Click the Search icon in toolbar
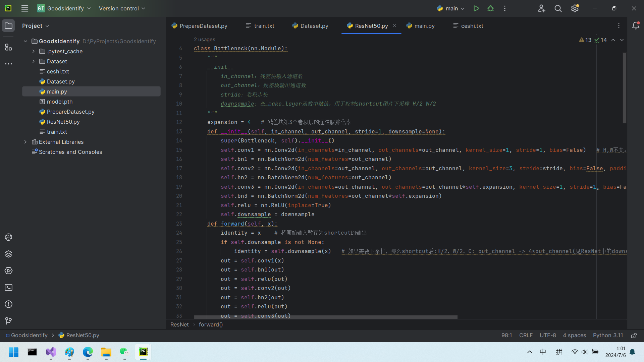 558,8
